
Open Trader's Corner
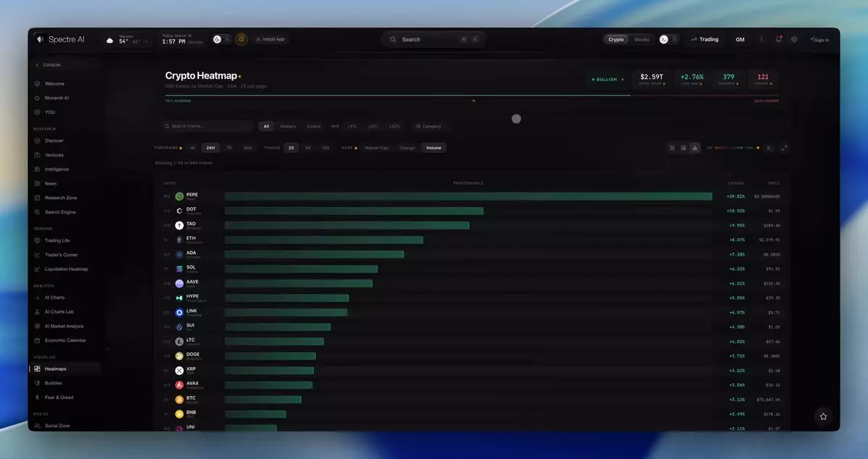click(x=61, y=255)
